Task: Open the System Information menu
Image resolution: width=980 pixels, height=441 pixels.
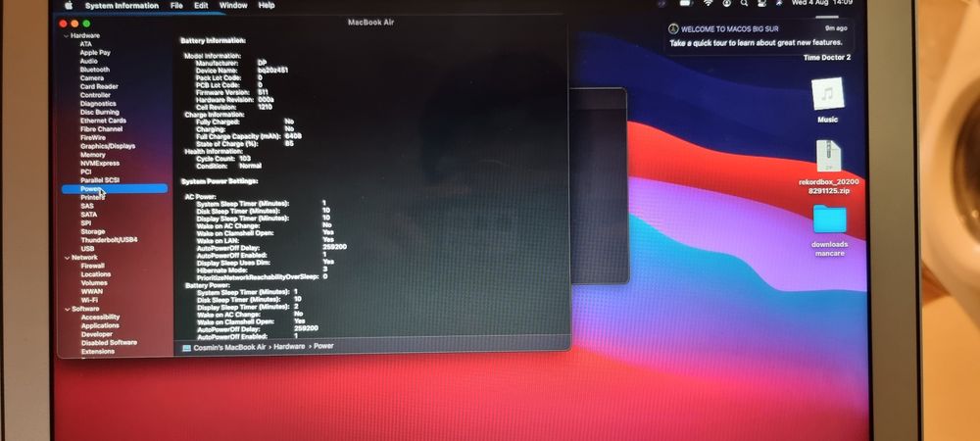Action: point(122,6)
